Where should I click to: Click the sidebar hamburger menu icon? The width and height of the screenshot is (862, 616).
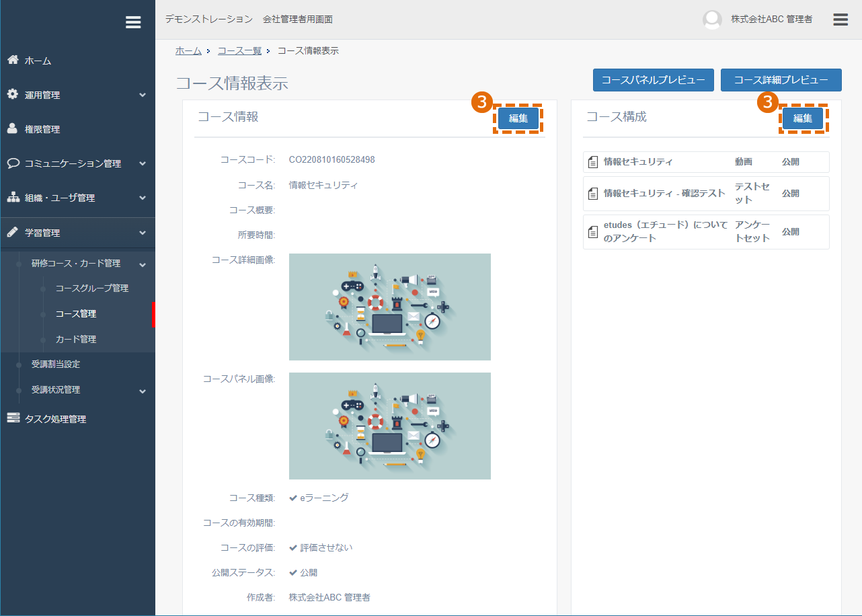133,22
